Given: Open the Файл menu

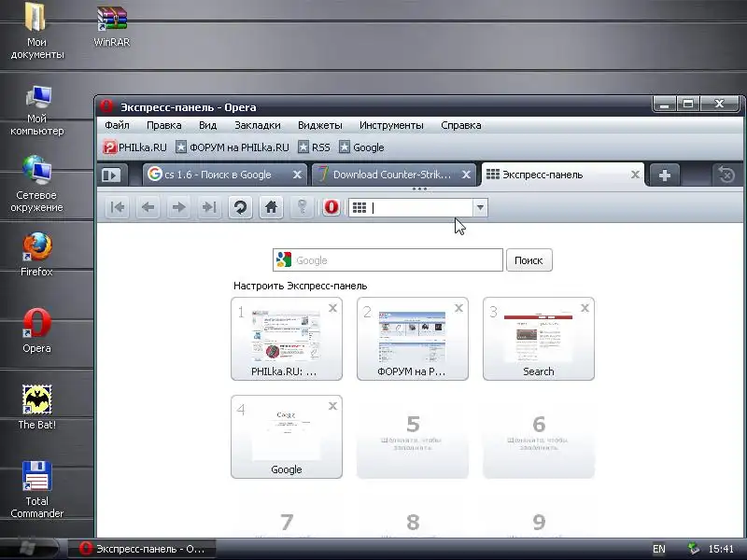Looking at the screenshot, I should 117,125.
